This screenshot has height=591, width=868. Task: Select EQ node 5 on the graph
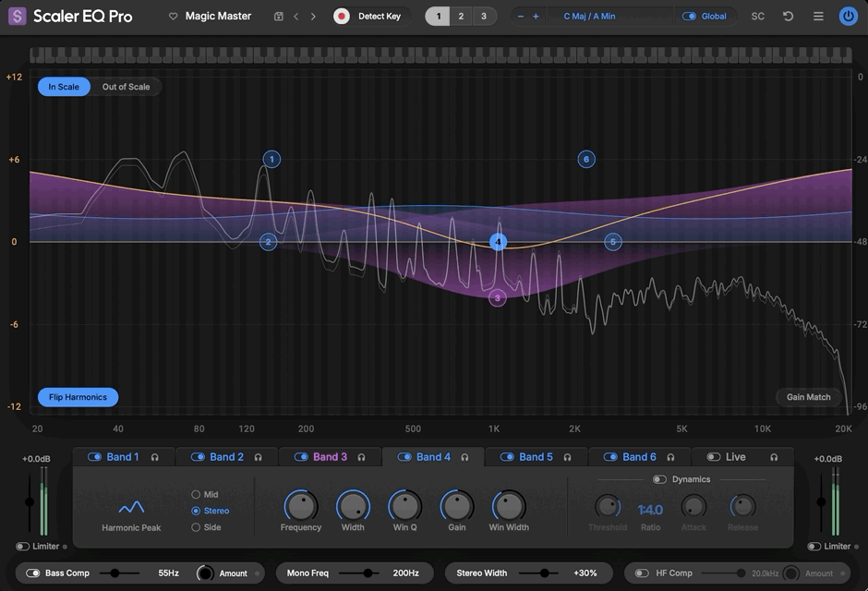click(x=613, y=242)
